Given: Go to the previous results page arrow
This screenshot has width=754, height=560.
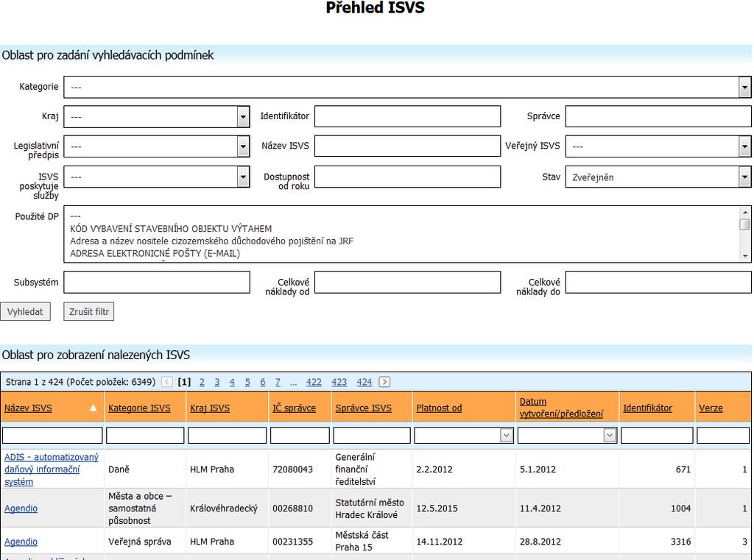Looking at the screenshot, I should coord(167,382).
